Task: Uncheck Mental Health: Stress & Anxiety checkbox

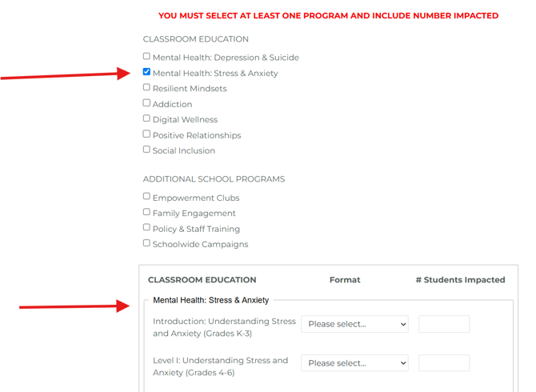Action: click(146, 72)
